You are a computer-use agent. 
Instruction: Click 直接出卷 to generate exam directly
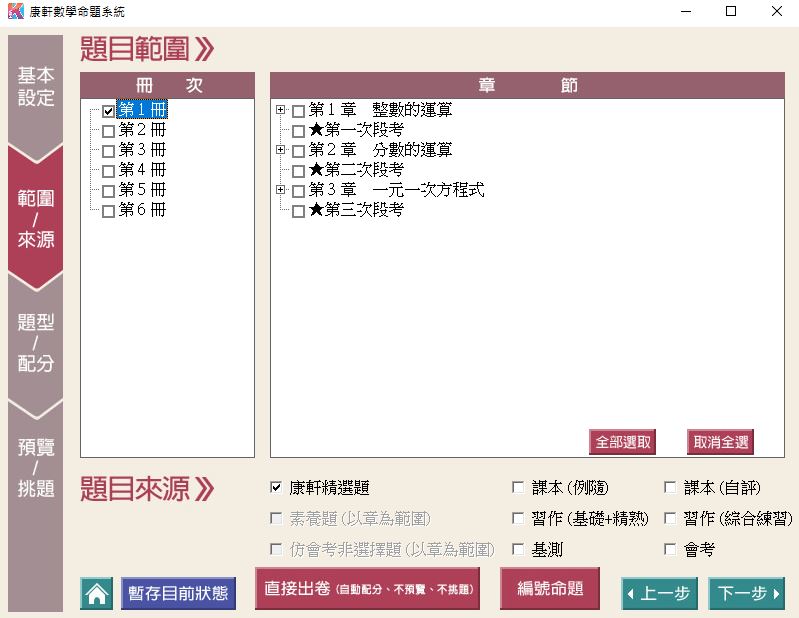[x=367, y=590]
